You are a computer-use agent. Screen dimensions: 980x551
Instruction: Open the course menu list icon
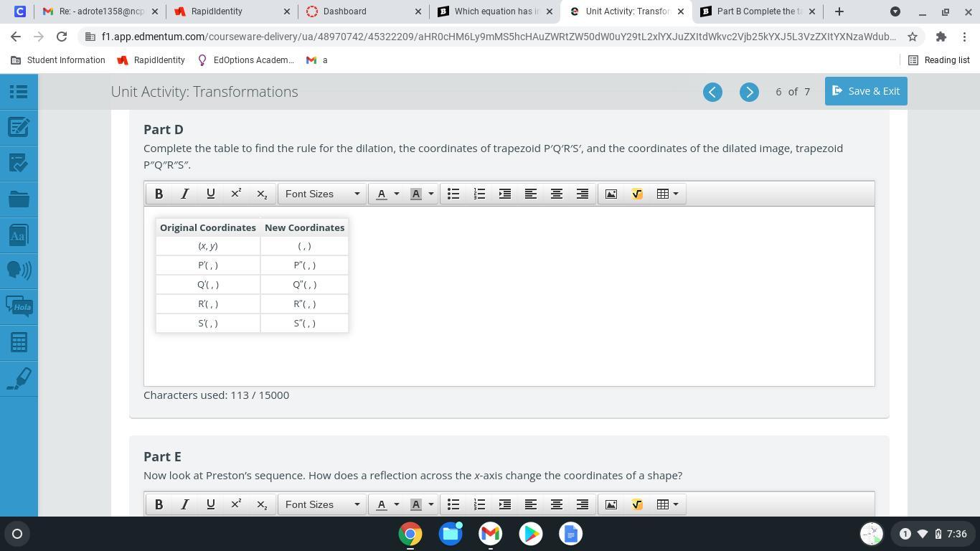(x=19, y=91)
